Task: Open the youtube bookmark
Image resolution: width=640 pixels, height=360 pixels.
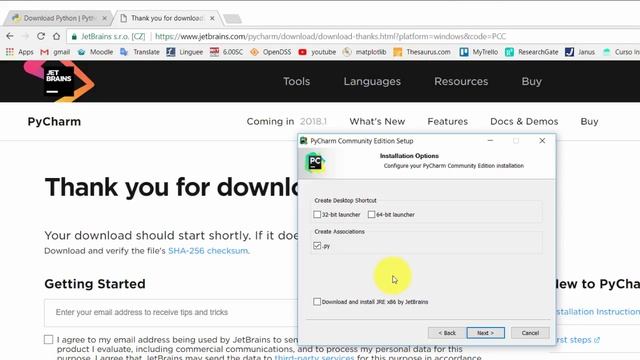Action: 317,52
